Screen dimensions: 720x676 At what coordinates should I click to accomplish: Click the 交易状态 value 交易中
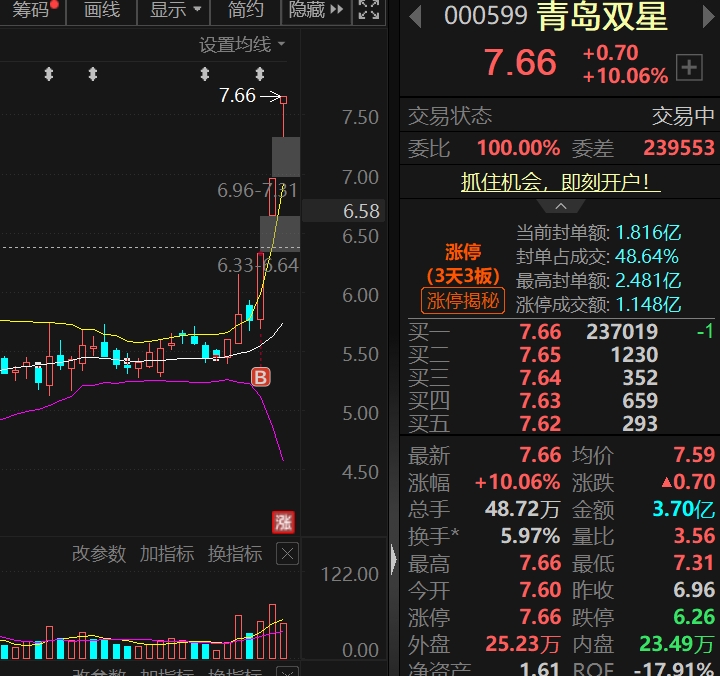coord(683,116)
